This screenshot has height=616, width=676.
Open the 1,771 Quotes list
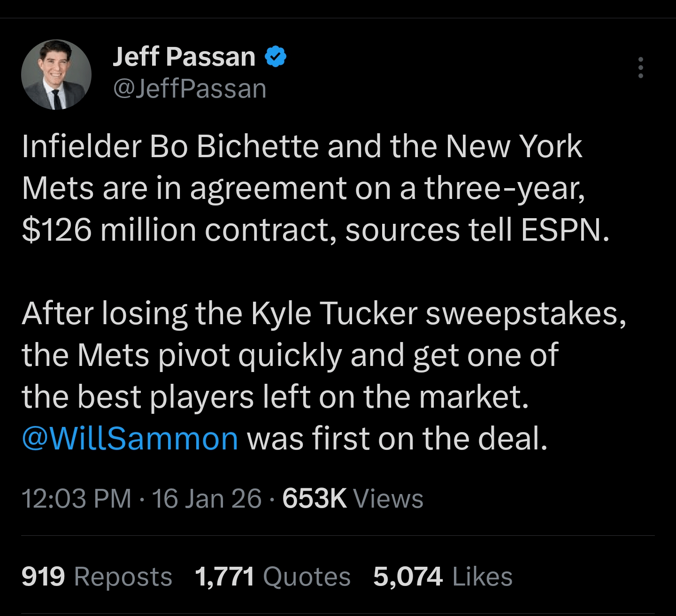(x=272, y=577)
